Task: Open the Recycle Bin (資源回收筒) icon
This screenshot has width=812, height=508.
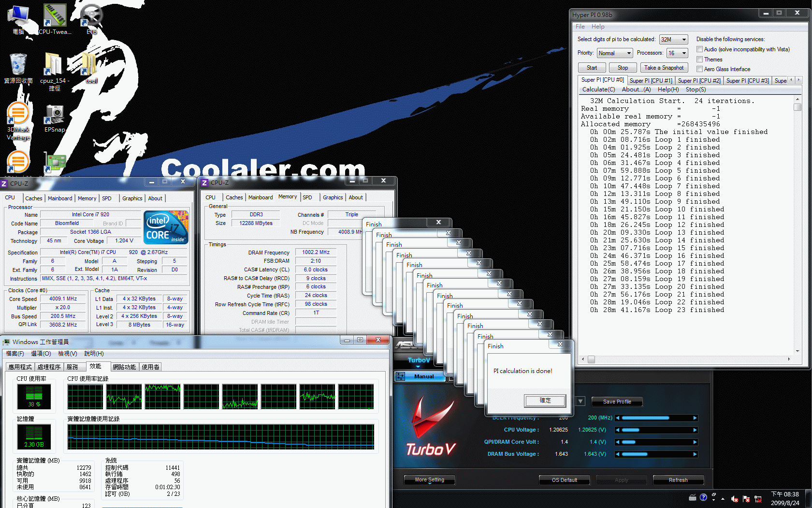Action: 18,68
